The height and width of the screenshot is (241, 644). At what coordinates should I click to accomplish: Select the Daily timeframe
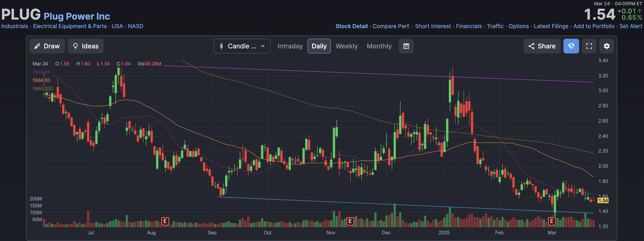coord(319,46)
